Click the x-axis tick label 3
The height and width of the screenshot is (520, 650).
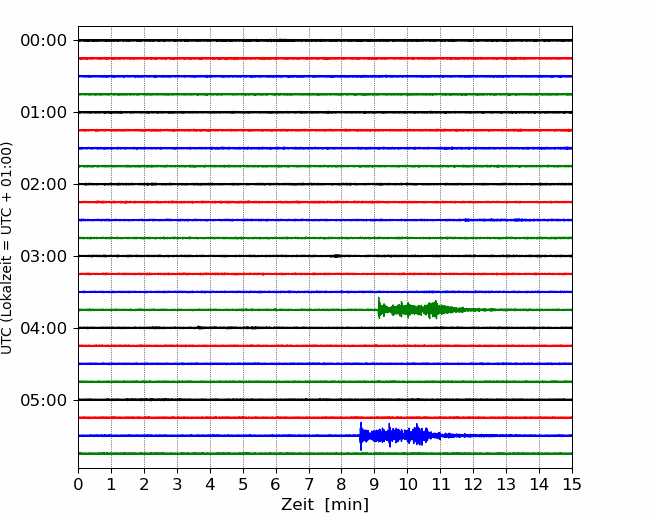click(177, 484)
